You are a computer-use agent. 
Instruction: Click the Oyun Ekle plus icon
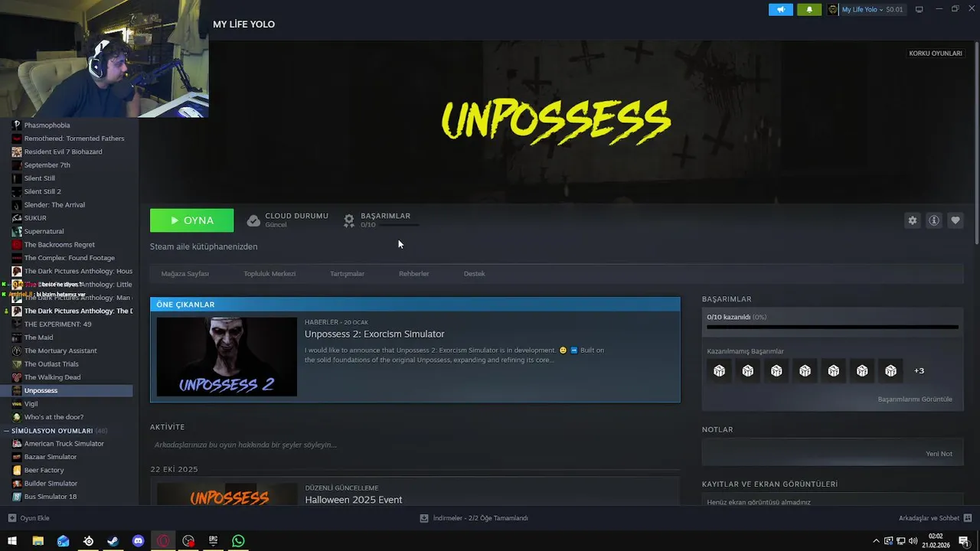point(11,518)
